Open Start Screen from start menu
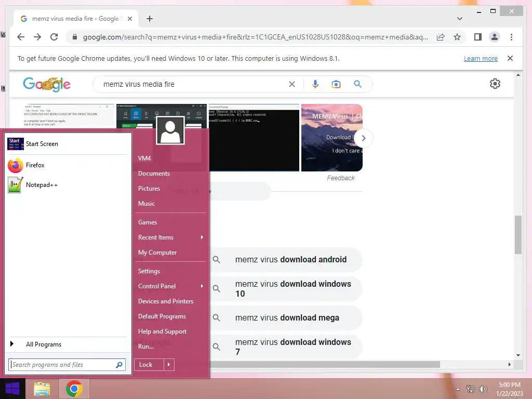The width and height of the screenshot is (532, 399). (x=66, y=144)
